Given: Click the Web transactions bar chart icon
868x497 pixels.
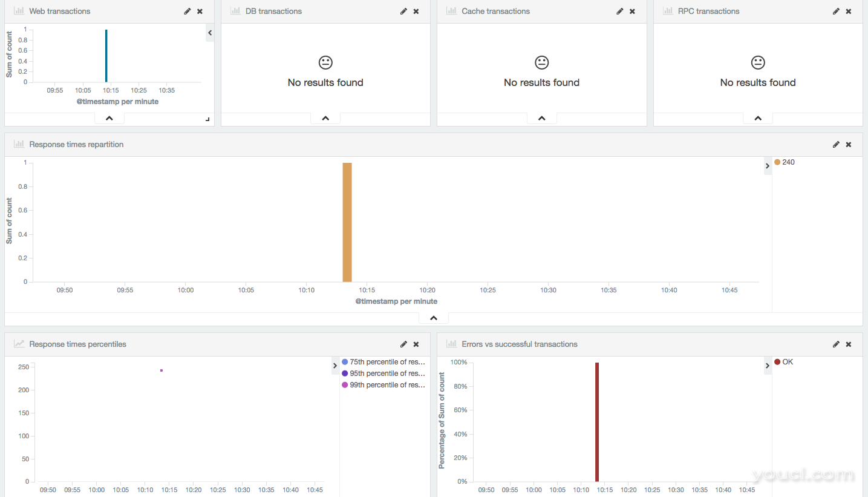Looking at the screenshot, I should click(19, 11).
